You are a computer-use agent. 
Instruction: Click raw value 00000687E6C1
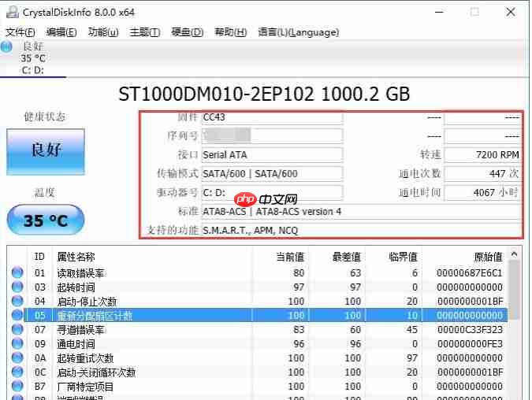point(470,273)
